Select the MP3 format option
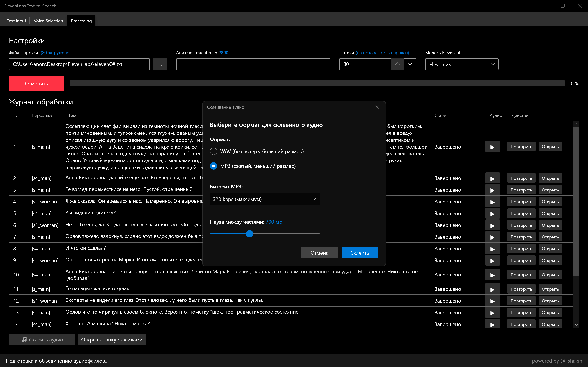This screenshot has width=588, height=367. pos(214,166)
